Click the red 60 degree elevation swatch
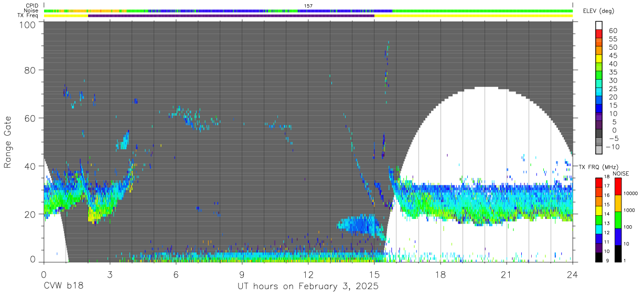The width and height of the screenshot is (644, 297). (599, 34)
